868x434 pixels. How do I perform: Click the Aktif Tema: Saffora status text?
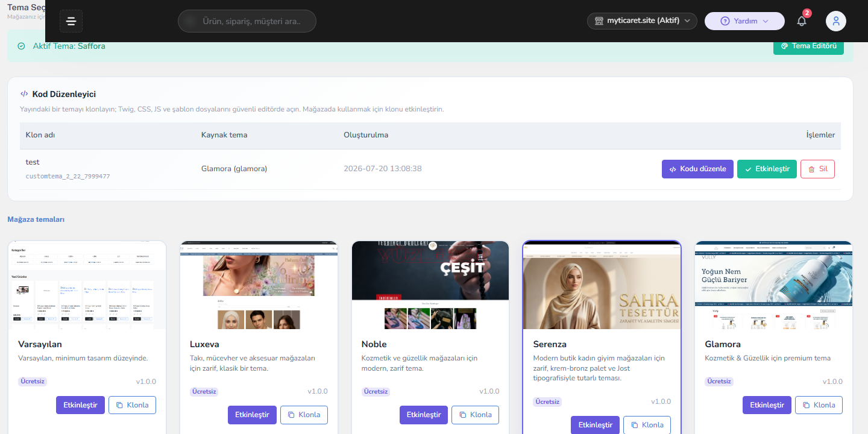pos(69,46)
